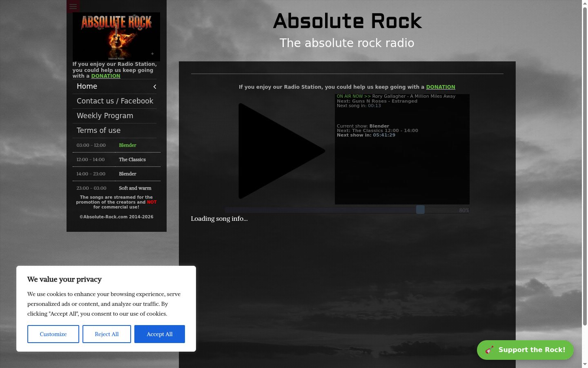Start the radio with the play triangle
Screen dimensions: 588x368
[282, 151]
